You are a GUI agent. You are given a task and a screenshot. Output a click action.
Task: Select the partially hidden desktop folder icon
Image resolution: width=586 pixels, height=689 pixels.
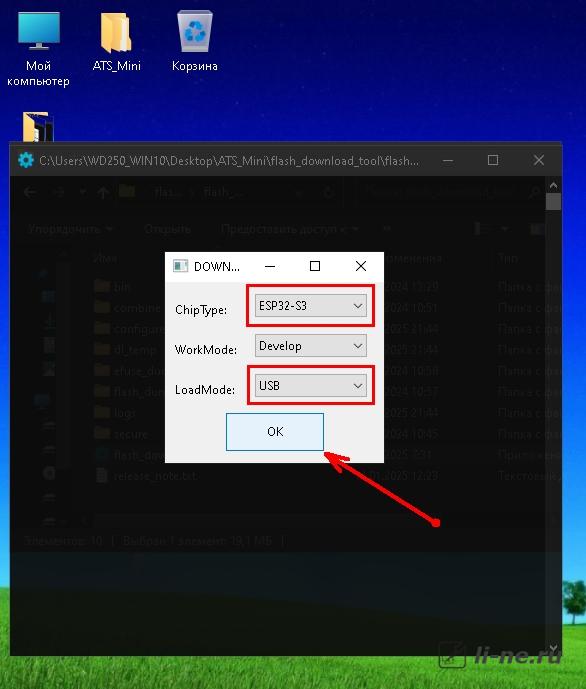(x=37, y=127)
